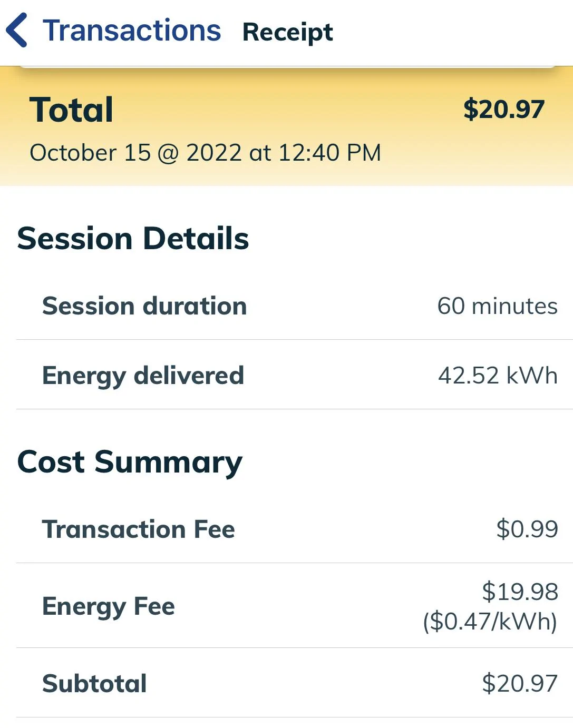The width and height of the screenshot is (573, 728).
Task: Go back to Transactions
Action: click(x=131, y=31)
